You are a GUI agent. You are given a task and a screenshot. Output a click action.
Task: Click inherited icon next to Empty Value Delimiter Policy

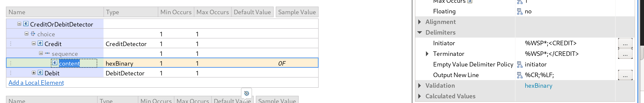pyautogui.click(x=519, y=65)
